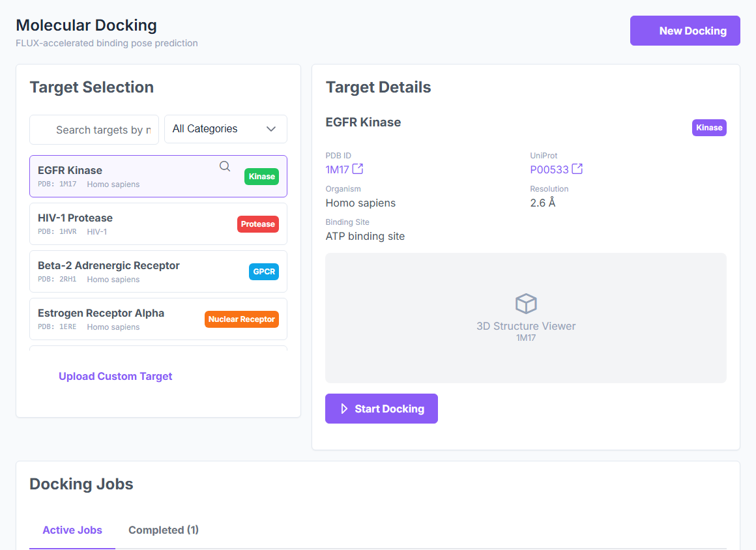This screenshot has width=756, height=550.
Task: Open the external link icon beside P00533
Action: [x=577, y=169]
